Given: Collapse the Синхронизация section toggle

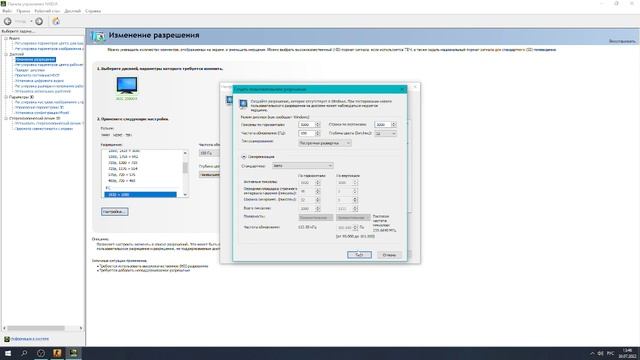Looking at the screenshot, I should pyautogui.click(x=244, y=157).
